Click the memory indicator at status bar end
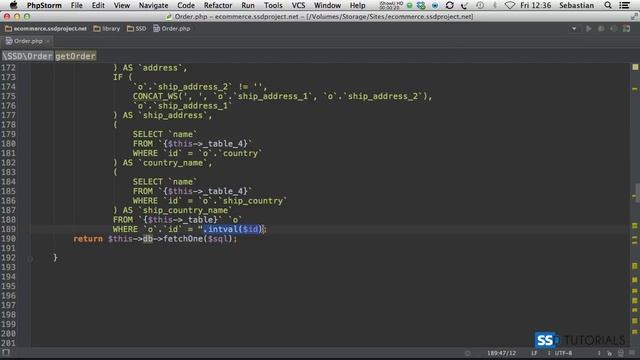 pos(632,353)
